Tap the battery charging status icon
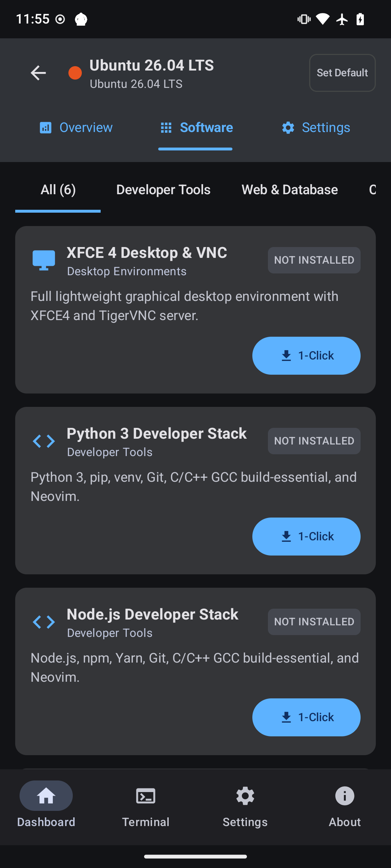 coord(360,19)
